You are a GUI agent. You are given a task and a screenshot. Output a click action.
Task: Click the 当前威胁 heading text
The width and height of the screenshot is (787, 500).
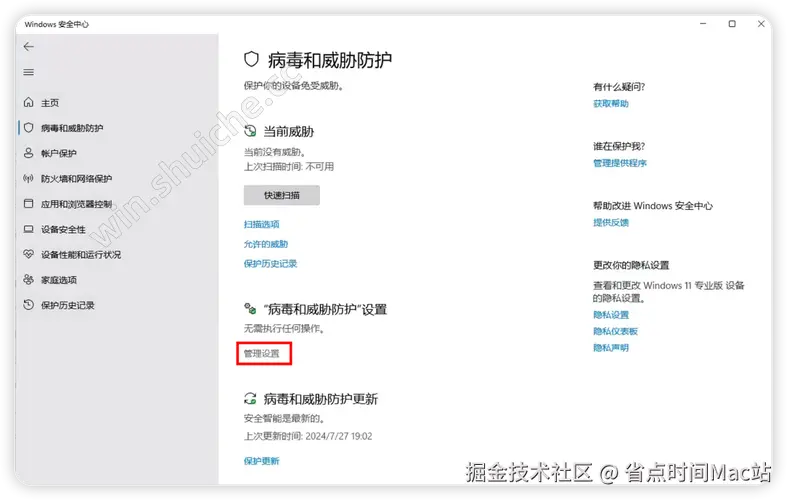click(289, 132)
